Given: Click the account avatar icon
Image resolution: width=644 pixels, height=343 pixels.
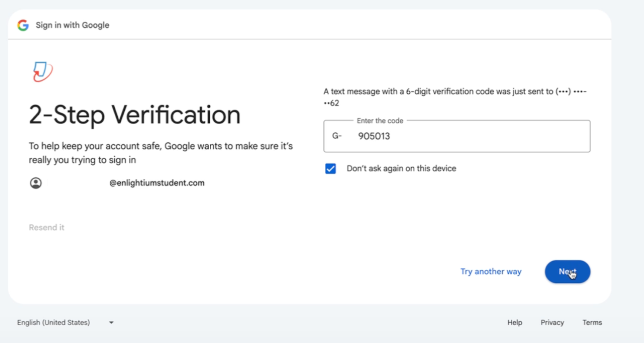Looking at the screenshot, I should point(36,183).
